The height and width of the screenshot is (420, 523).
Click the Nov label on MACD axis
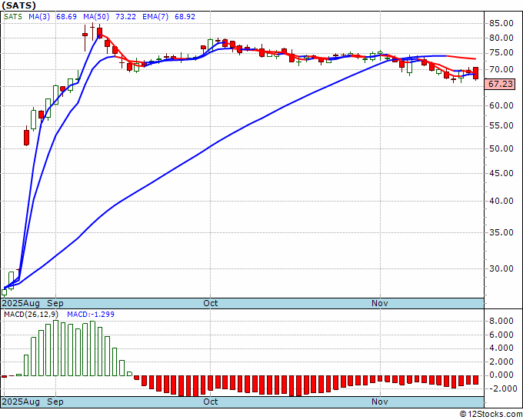pyautogui.click(x=380, y=402)
